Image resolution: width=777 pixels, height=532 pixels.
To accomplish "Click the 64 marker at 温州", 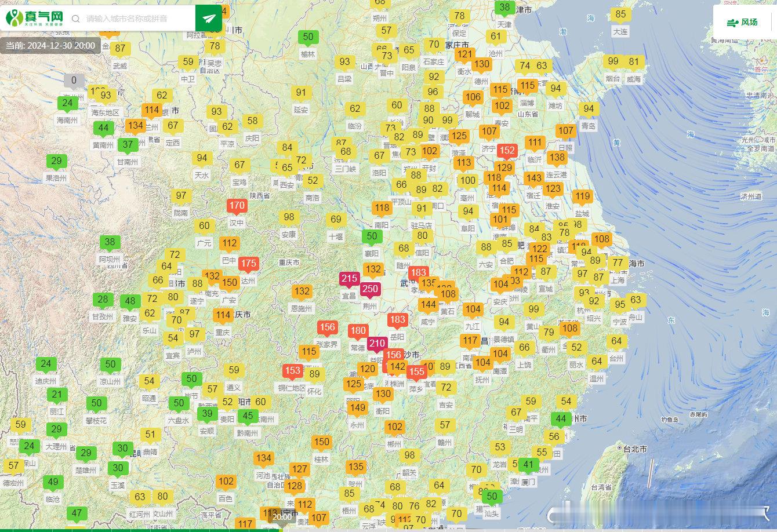I will 597,362.
